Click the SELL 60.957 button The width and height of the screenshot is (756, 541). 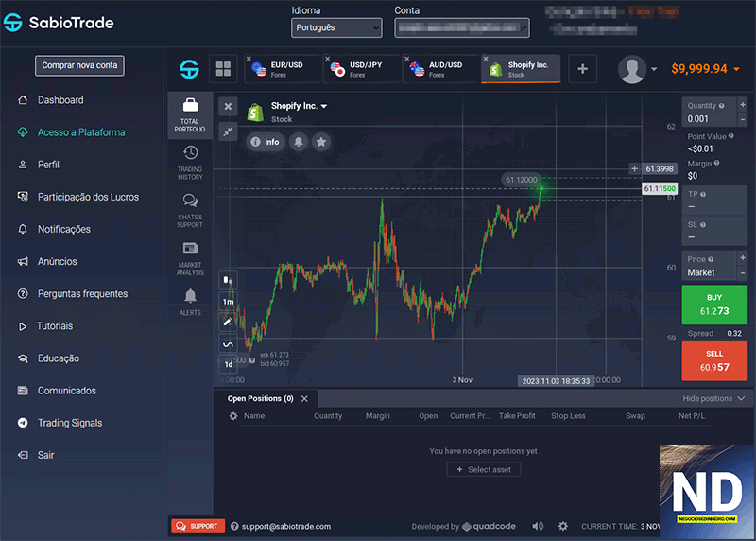coord(714,361)
